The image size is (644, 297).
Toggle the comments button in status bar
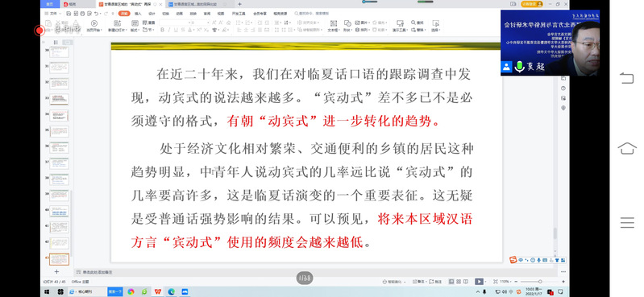(x=435, y=282)
